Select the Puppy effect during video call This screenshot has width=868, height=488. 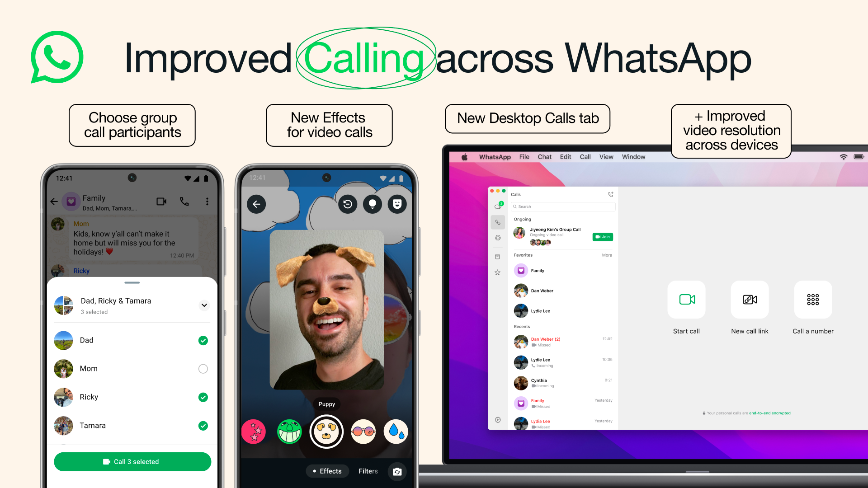(326, 431)
